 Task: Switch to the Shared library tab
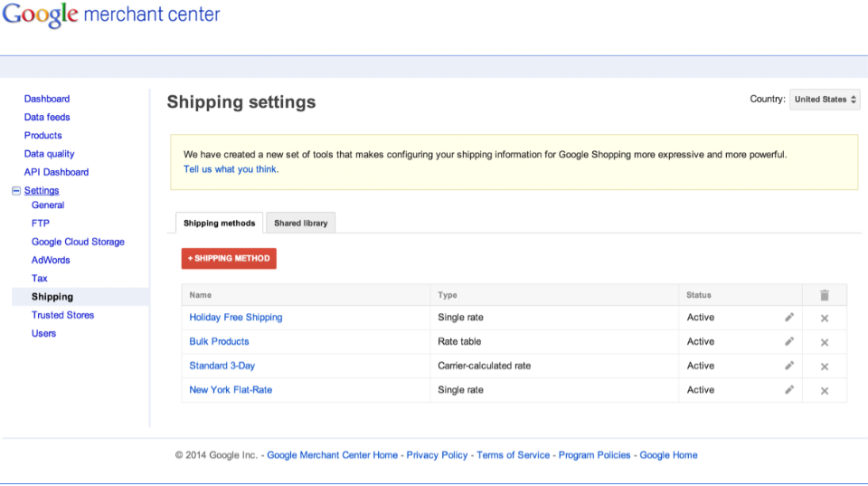300,224
